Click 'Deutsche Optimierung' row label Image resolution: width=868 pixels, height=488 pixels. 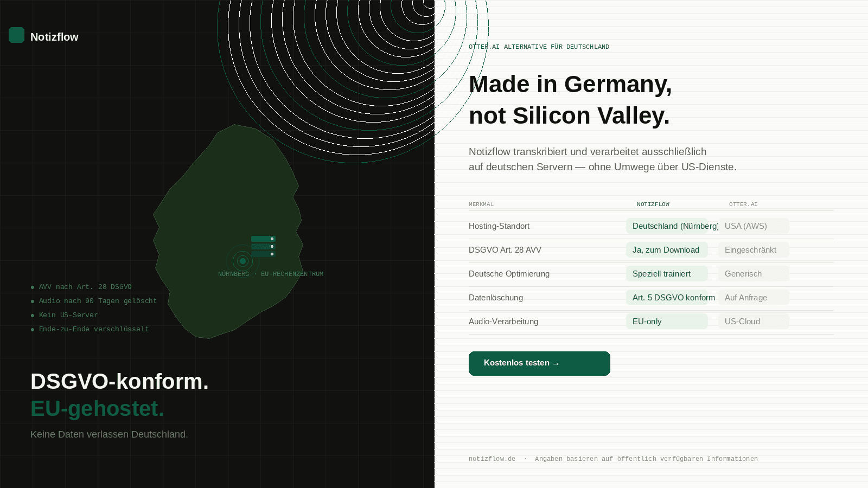[x=509, y=274]
